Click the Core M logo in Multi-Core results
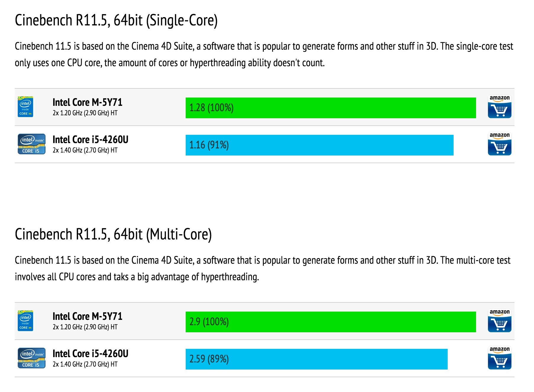This screenshot has width=534, height=392. 25,321
